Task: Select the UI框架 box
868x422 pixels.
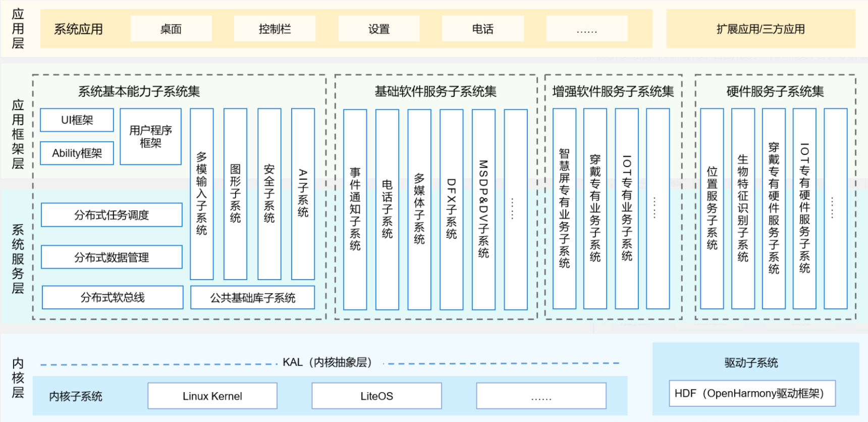Action: click(77, 120)
